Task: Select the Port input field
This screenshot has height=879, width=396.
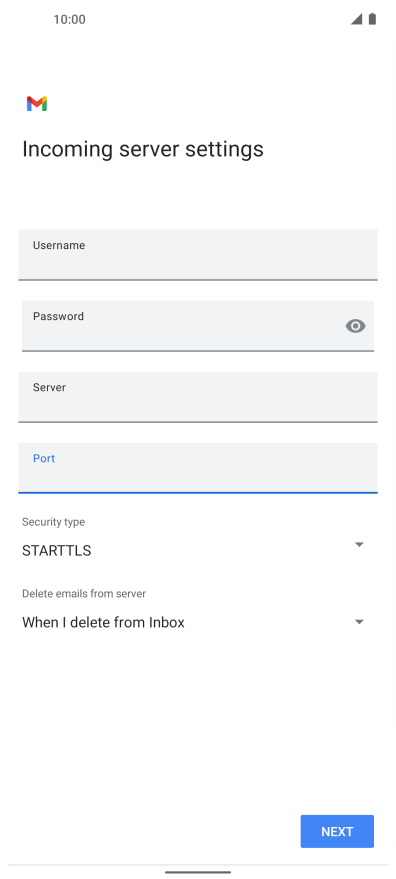Action: (x=198, y=468)
